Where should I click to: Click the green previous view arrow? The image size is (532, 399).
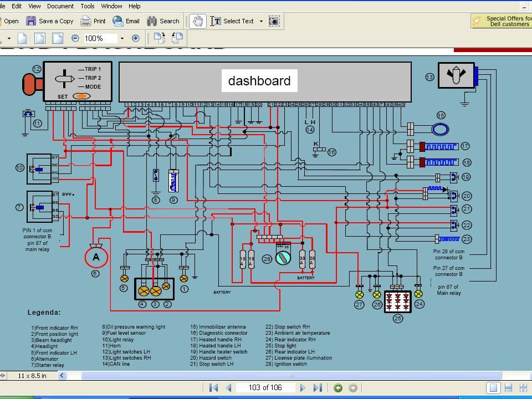tap(338, 388)
